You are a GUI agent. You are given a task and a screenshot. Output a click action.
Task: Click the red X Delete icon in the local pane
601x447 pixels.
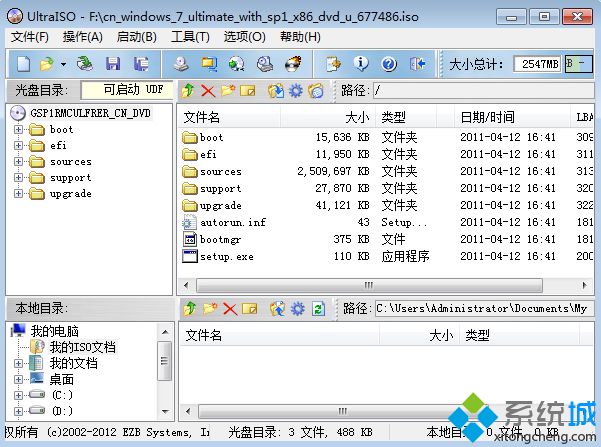[x=230, y=309]
